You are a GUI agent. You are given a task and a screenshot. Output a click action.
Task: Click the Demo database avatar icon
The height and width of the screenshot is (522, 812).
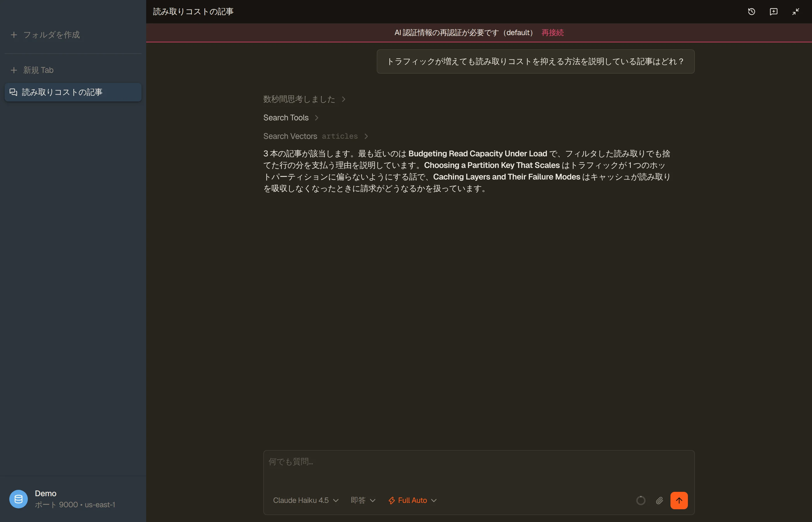(19, 499)
